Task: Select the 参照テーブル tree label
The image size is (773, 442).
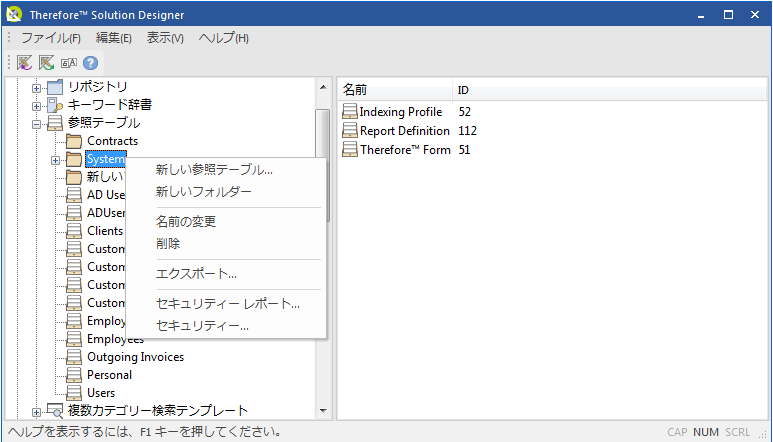Action: (x=104, y=123)
